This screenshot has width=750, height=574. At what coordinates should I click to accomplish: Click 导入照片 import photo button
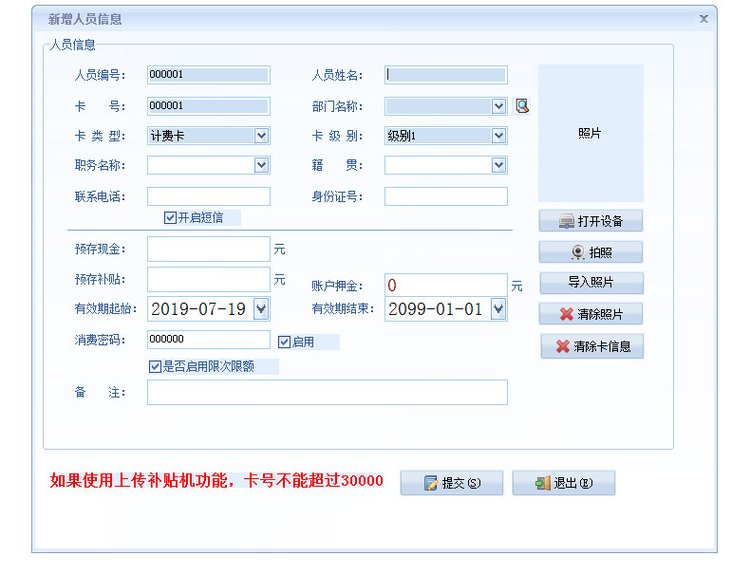pos(590,283)
